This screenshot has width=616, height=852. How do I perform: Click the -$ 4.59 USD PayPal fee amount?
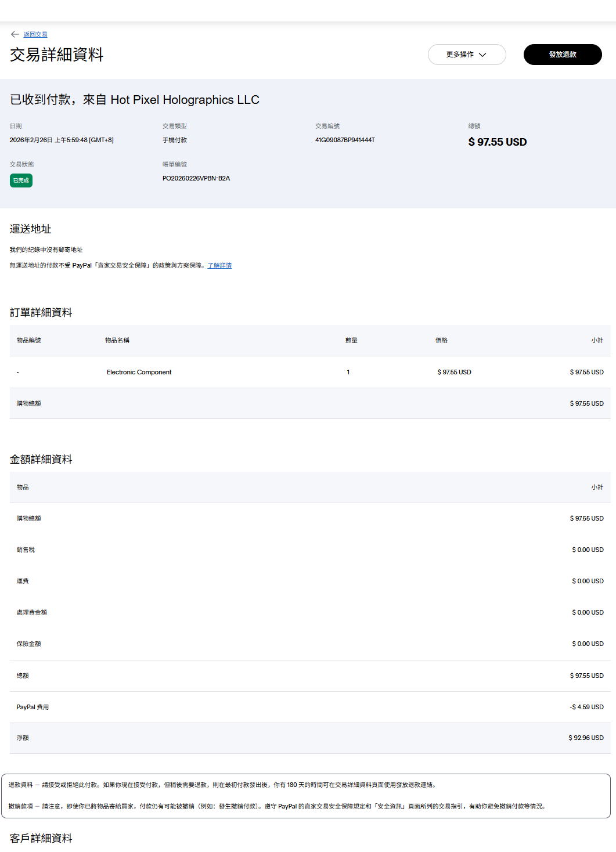pyautogui.click(x=586, y=707)
